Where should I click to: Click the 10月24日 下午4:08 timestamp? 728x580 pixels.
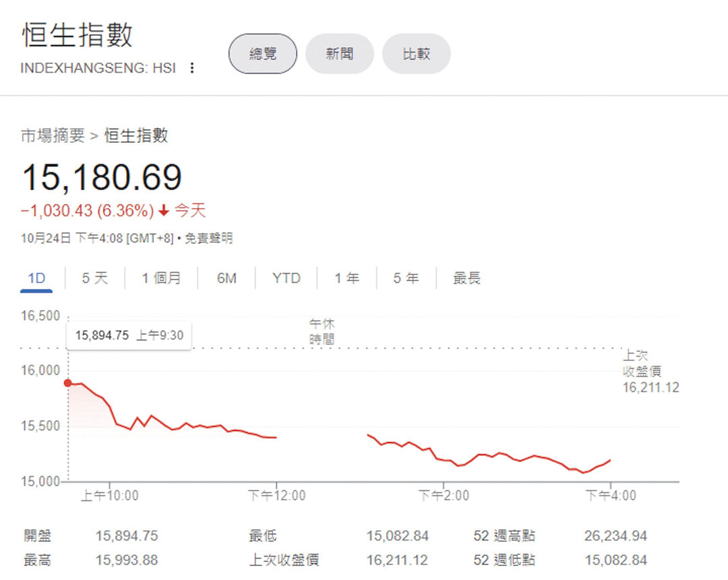point(97,238)
